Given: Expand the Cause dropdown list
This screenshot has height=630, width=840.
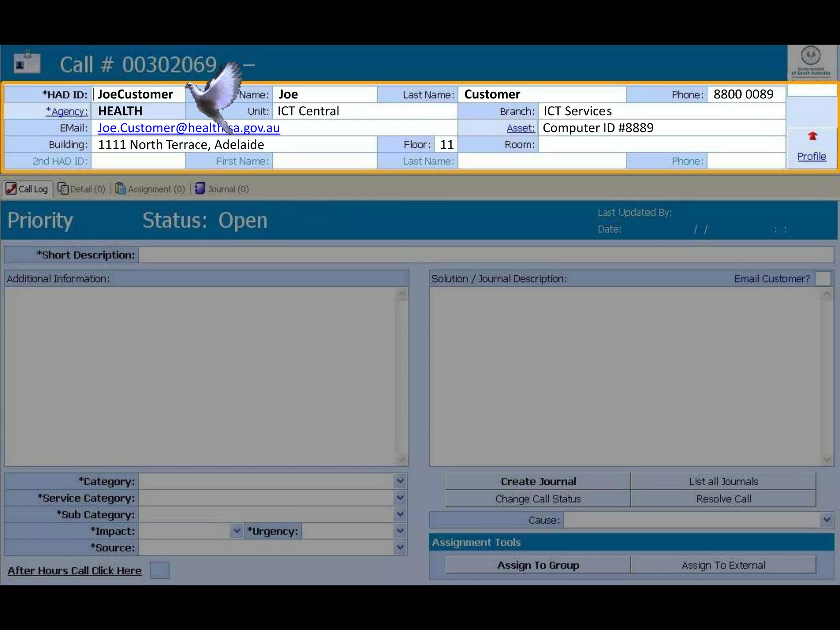Looking at the screenshot, I should 826,520.
